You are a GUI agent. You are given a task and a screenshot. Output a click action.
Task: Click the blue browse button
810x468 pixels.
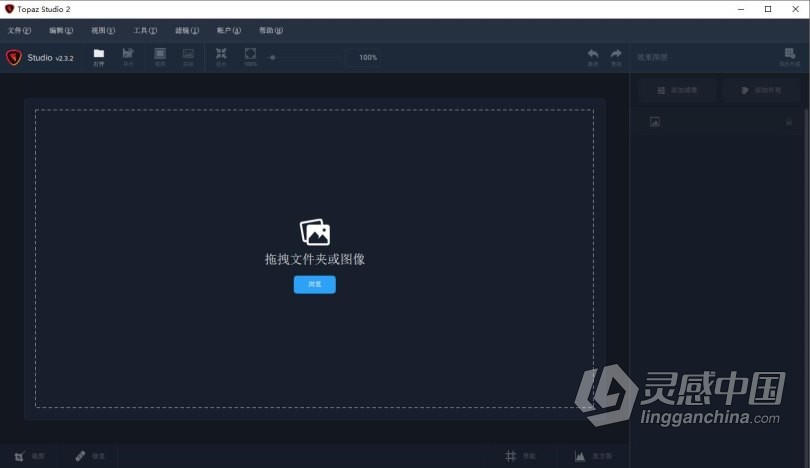coord(315,284)
